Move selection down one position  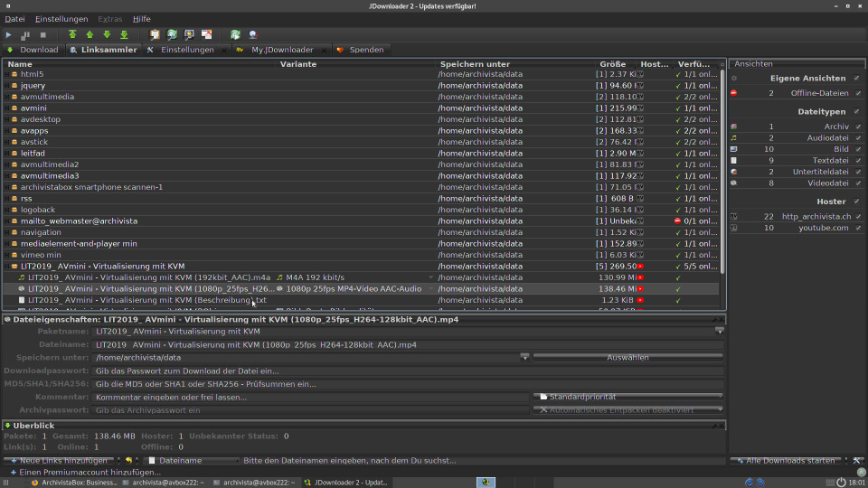(x=107, y=35)
